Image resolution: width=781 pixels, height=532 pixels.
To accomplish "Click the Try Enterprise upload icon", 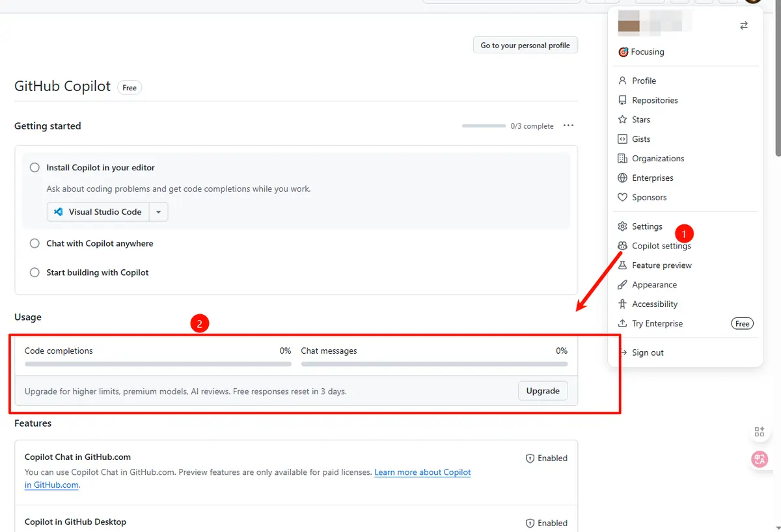I will 622,324.
